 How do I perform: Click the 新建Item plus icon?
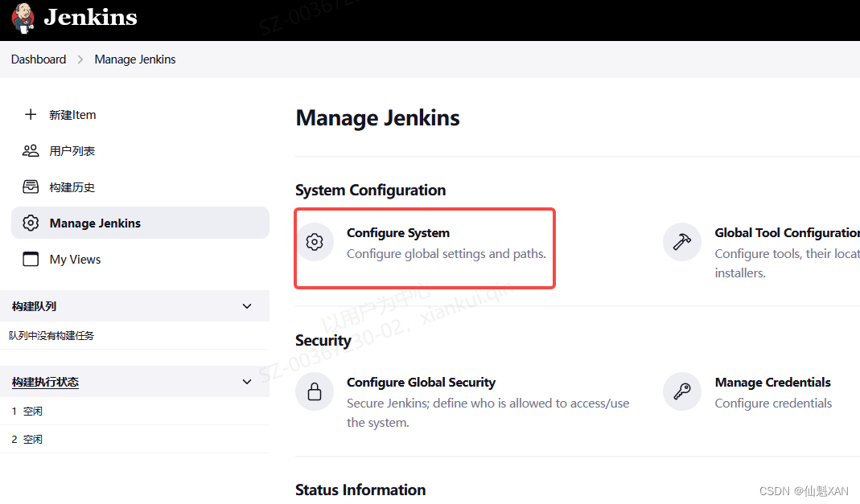coord(30,114)
